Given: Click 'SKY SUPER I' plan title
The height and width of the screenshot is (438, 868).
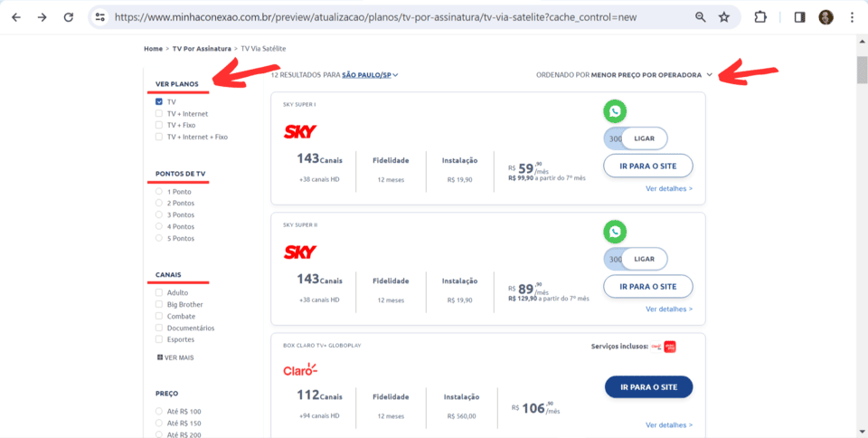Looking at the screenshot, I should click(299, 105).
